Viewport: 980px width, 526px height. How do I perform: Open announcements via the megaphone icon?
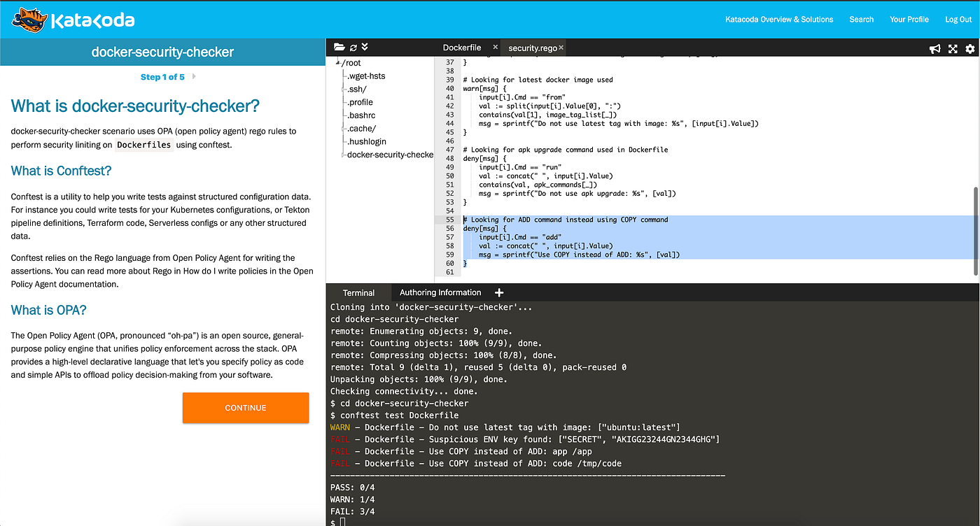[935, 48]
